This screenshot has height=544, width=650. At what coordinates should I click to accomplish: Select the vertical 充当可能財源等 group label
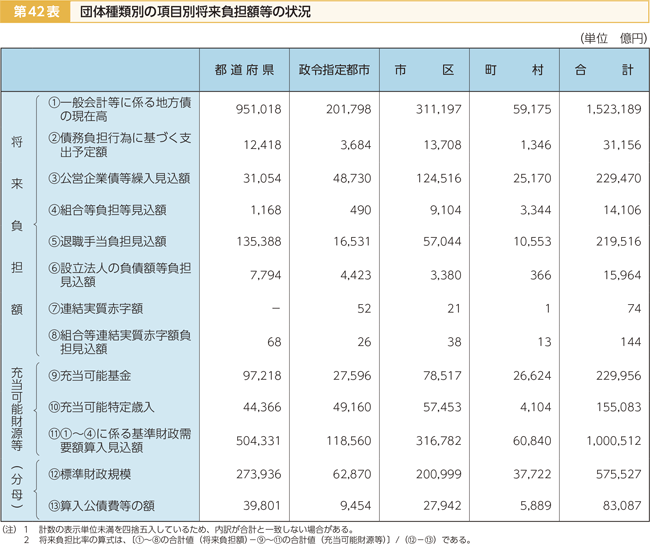click(x=17, y=409)
